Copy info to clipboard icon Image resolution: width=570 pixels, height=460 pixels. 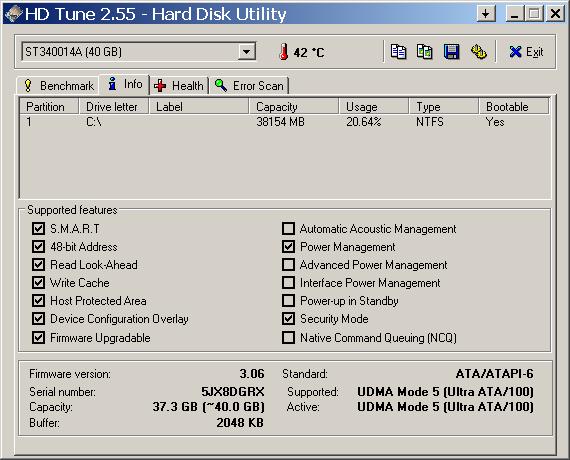point(398,52)
